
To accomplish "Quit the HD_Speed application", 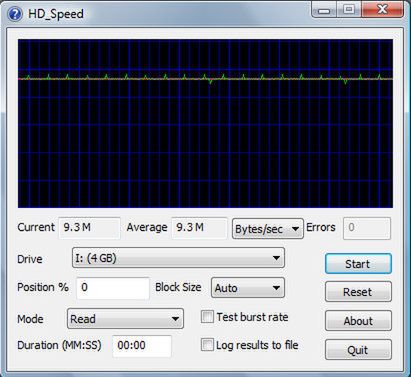I will (358, 350).
